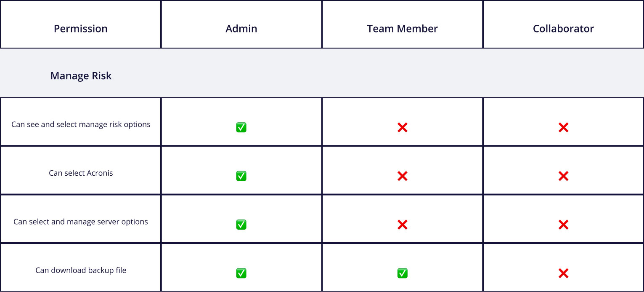Viewport: 644px width, 292px height.
Task: Click Admin checkmark for manage risk options
Action: click(241, 127)
